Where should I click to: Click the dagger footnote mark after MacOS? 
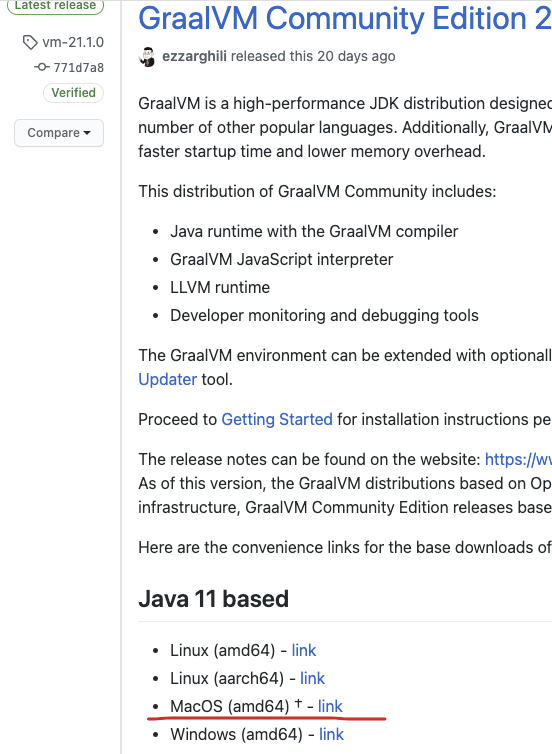coord(298,704)
